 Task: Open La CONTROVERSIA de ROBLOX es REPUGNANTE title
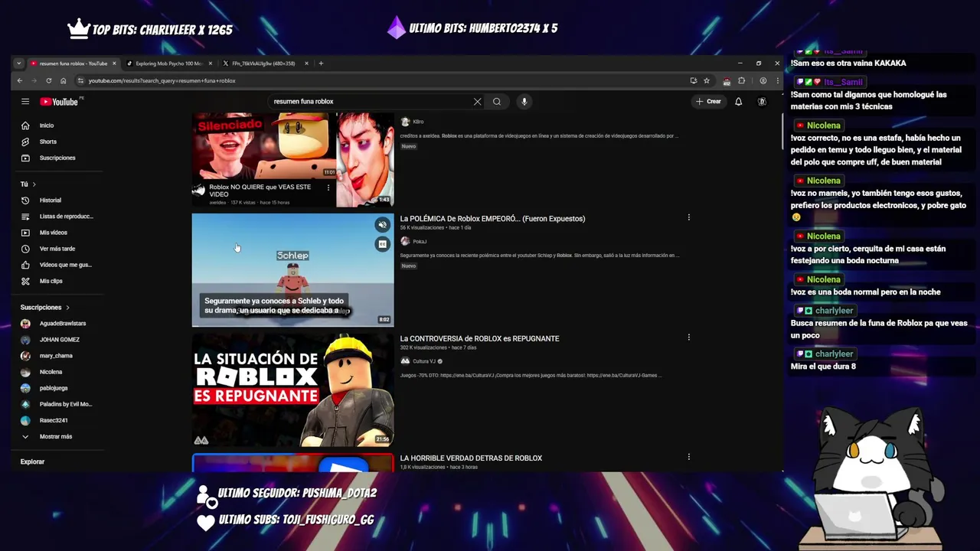(x=479, y=338)
